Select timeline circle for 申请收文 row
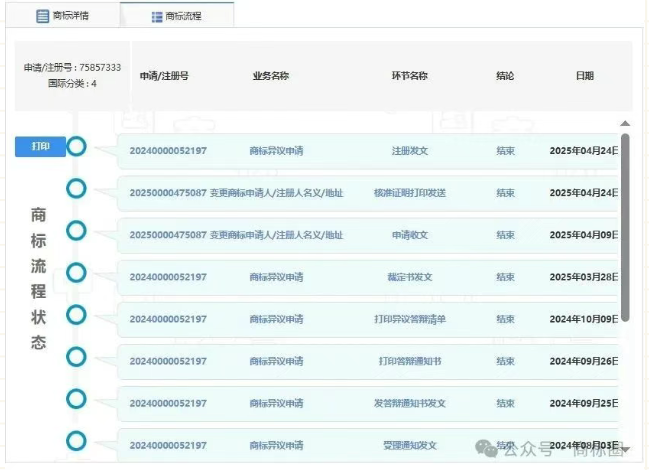This screenshot has width=649, height=470. (76, 231)
